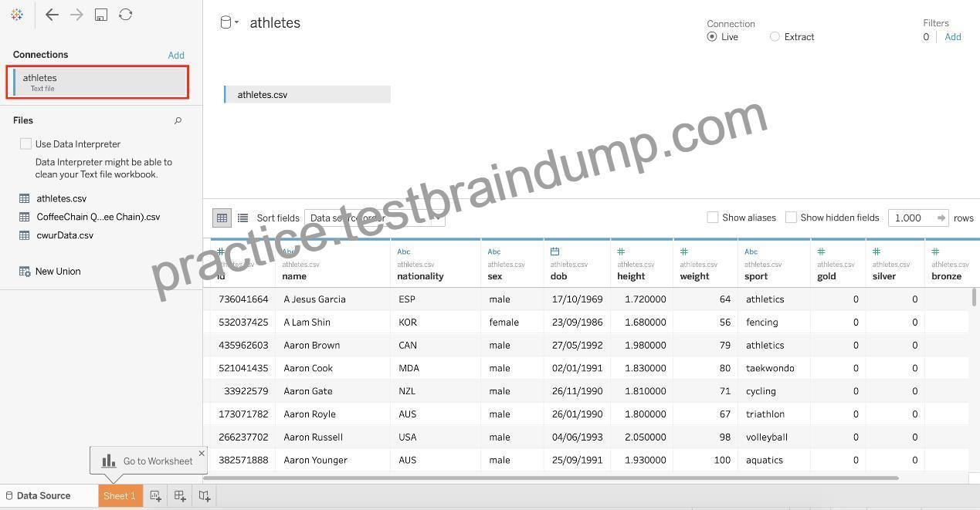Image resolution: width=980 pixels, height=510 pixels.
Task: Click the search files magnifier icon
Action: click(x=178, y=120)
